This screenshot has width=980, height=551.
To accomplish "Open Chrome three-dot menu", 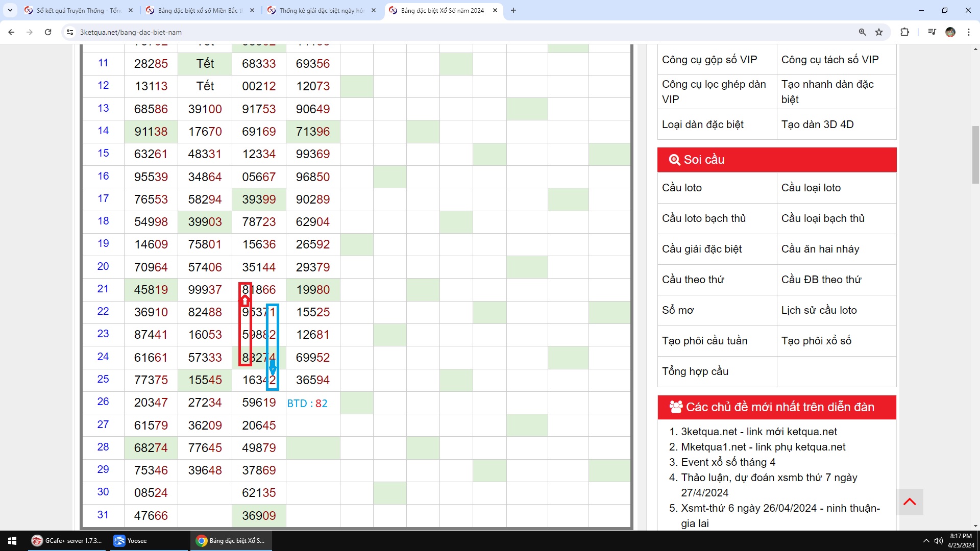I will tap(968, 32).
